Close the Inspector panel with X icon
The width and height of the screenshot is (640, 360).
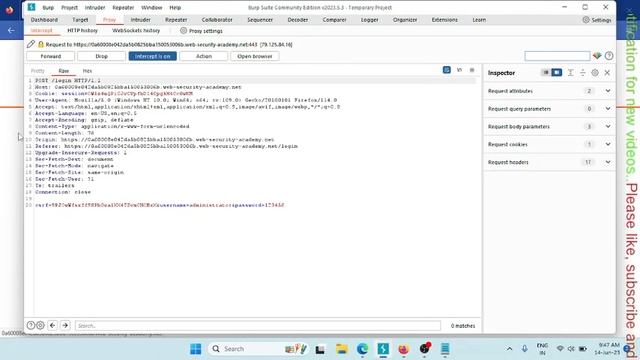(x=607, y=73)
